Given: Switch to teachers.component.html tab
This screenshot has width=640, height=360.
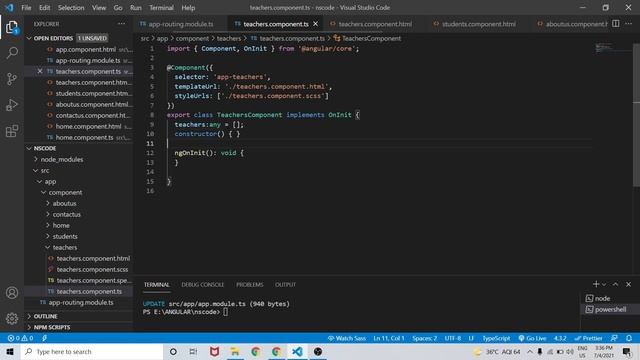Looking at the screenshot, I should 375,24.
